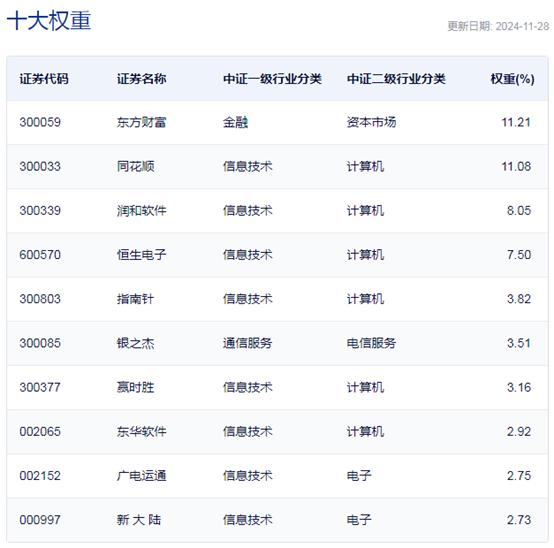Select stock code 300803
Screen dimensions: 554x548
click(40, 299)
